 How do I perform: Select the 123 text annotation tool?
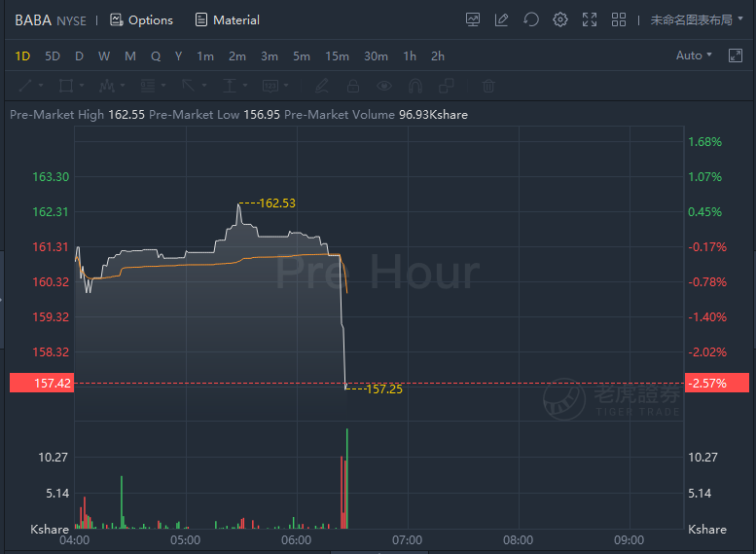(270, 86)
